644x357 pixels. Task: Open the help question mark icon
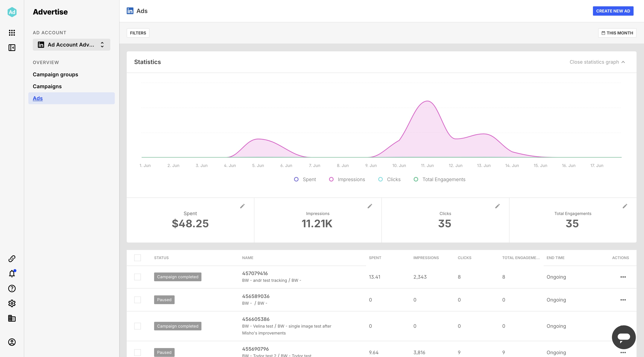pyautogui.click(x=12, y=289)
